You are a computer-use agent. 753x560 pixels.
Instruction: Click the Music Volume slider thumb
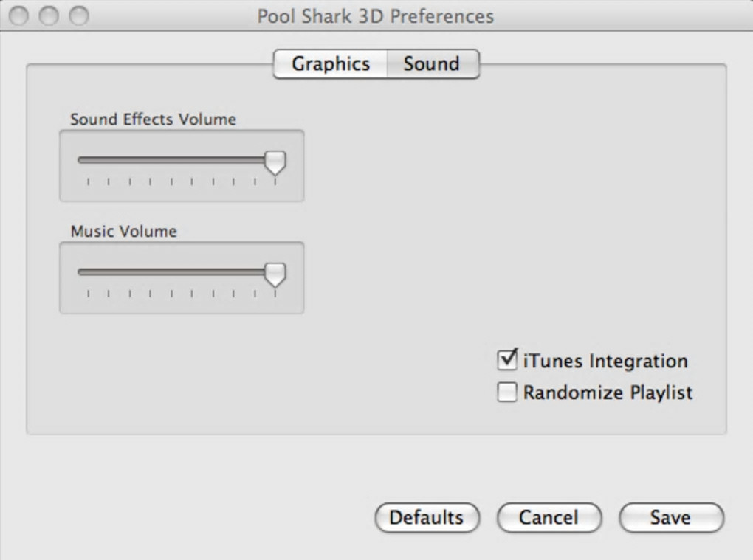point(275,274)
